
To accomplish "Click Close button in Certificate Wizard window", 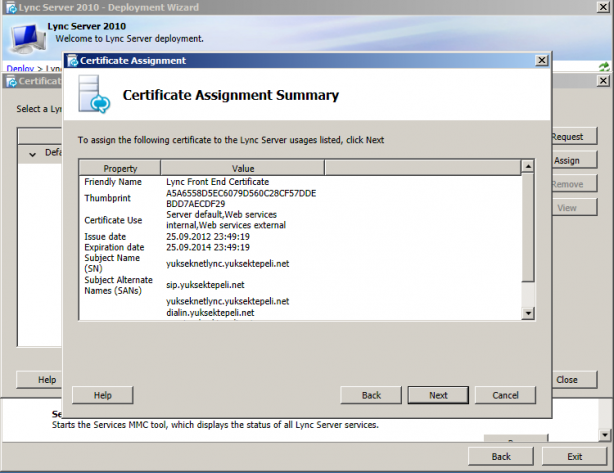I will point(574,379).
